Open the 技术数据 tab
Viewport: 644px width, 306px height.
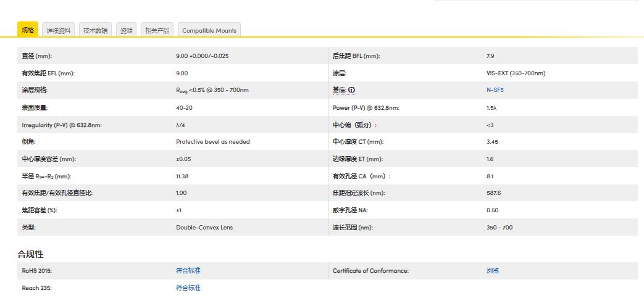pos(95,31)
